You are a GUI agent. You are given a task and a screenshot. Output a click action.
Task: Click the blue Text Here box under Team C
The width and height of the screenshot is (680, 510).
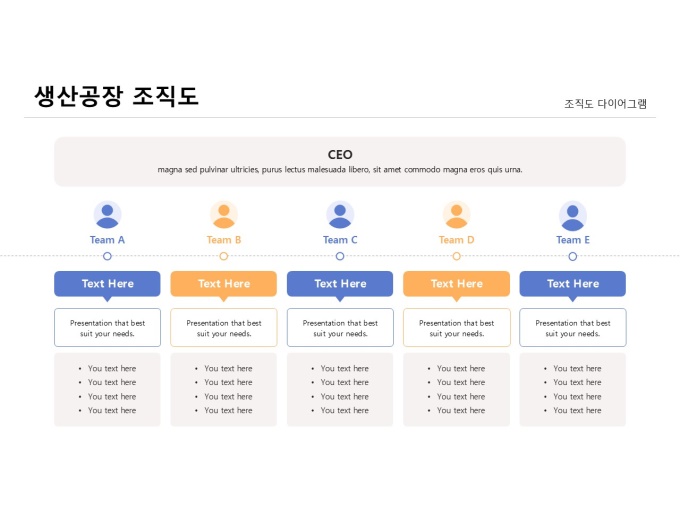click(340, 283)
